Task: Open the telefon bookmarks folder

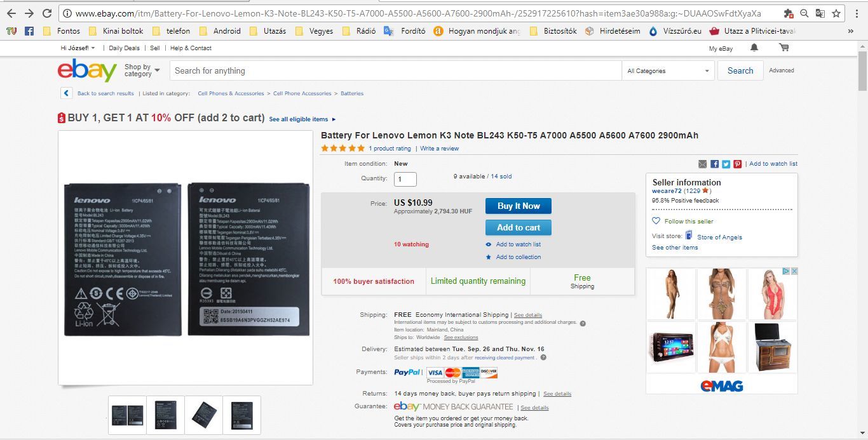Action: (x=171, y=30)
